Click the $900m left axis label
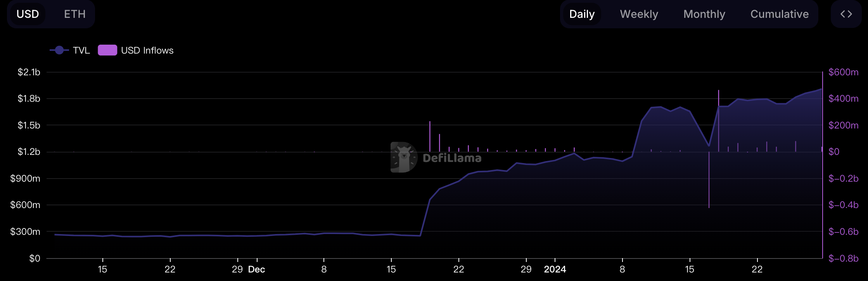This screenshot has height=281, width=868. click(25, 179)
